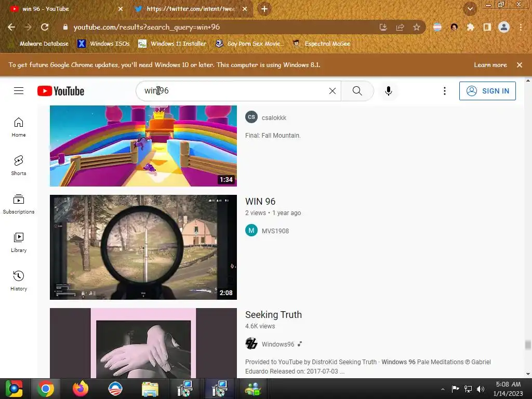Screen dimensions: 532x399
Task: Open the WIN 96 sniper video thumbnail
Action: [x=143, y=247]
